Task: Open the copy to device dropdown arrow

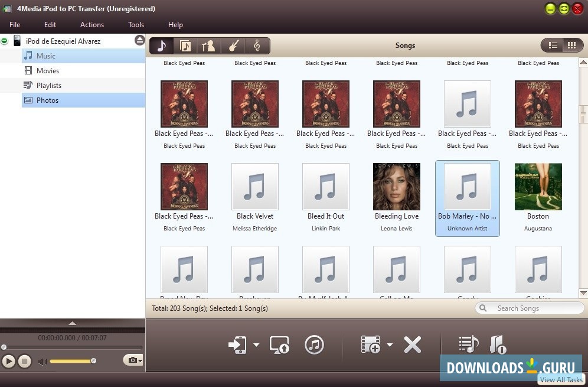Action: point(256,344)
